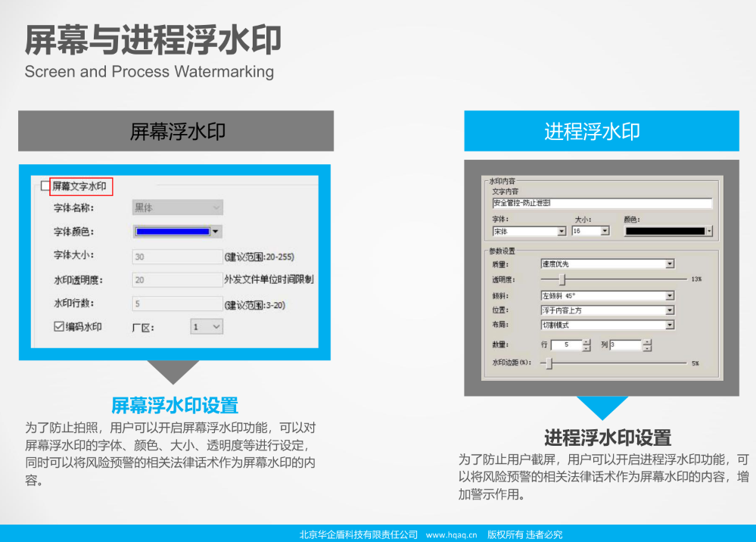Click the 透明度 slider handle

pos(562,279)
